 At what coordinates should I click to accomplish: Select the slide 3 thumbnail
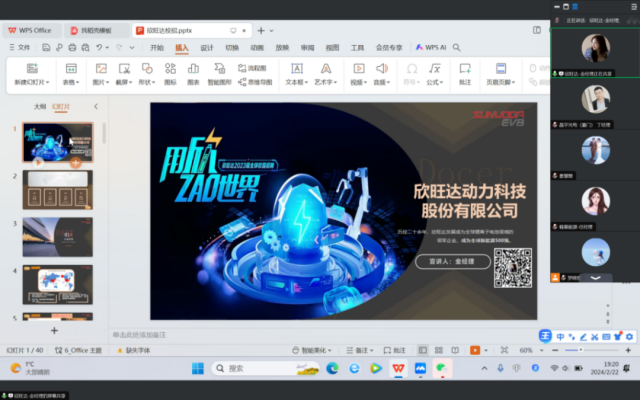(58, 236)
